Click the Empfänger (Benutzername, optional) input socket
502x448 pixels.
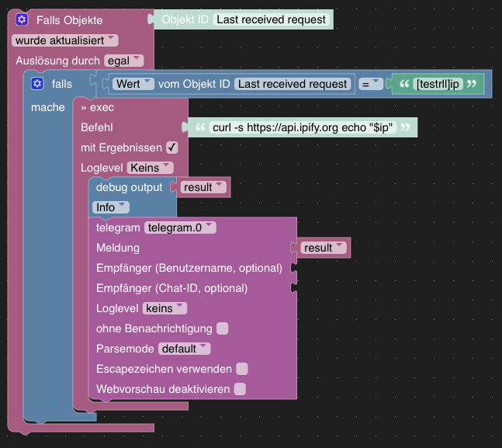pyautogui.click(x=293, y=268)
